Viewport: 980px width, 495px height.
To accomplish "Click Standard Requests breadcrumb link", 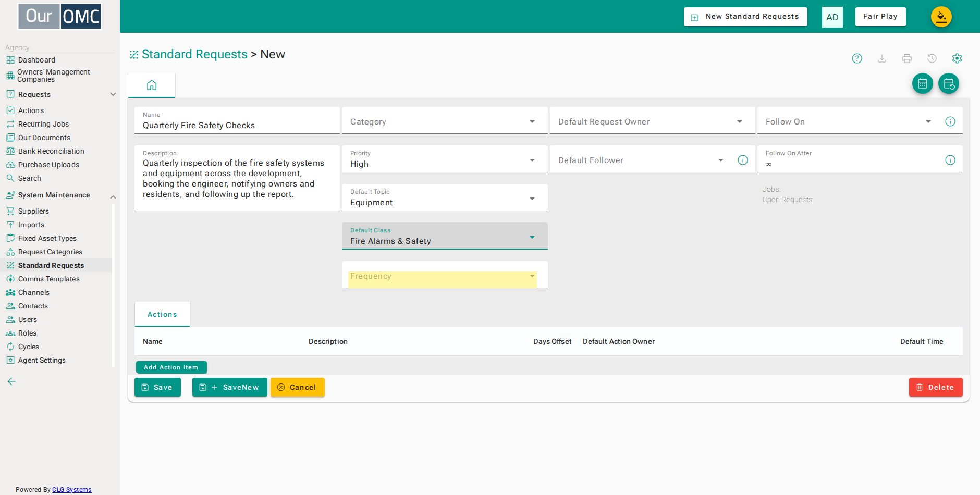I will 194,54.
